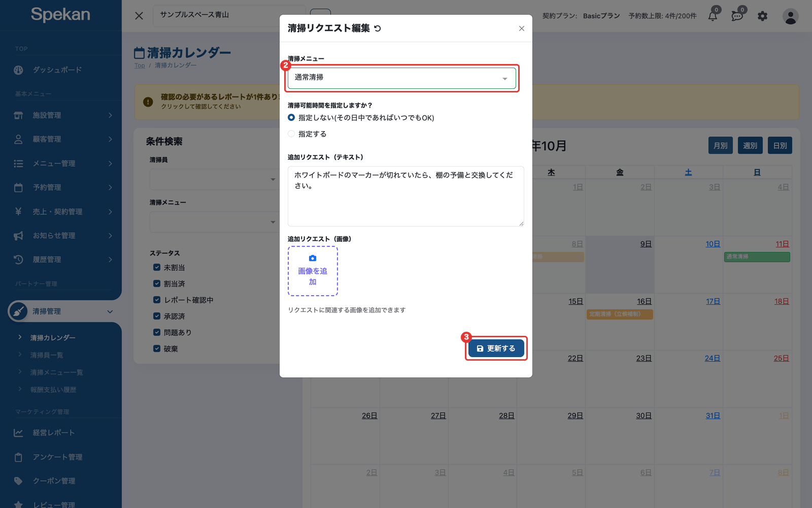The image size is (812, 508).
Task: Click the 経営レポート chart icon
Action: click(18, 433)
